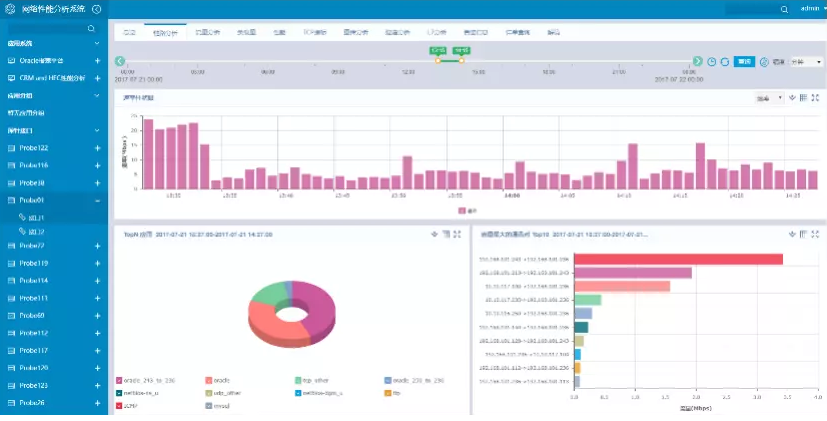This screenshot has width=827, height=421.
Task: Click the left orange handle on the time slider
Action: tap(437, 61)
